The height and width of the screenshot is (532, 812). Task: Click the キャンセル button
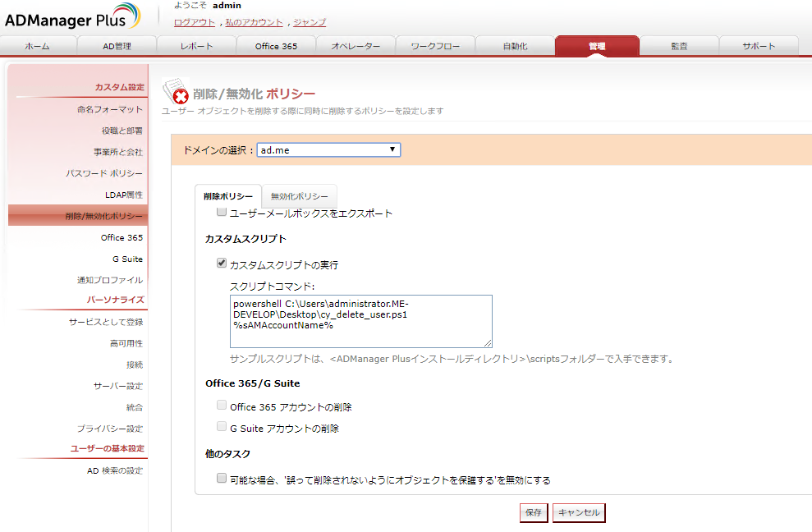[x=579, y=512]
